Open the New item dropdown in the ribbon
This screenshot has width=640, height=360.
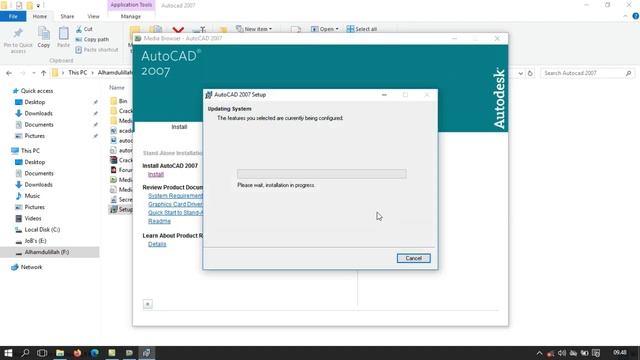coord(254,29)
